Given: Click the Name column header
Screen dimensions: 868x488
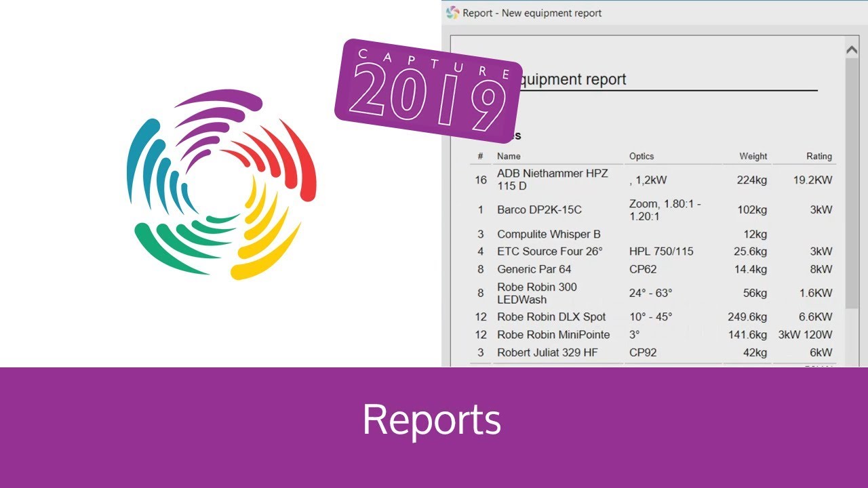Looking at the screenshot, I should tap(509, 156).
